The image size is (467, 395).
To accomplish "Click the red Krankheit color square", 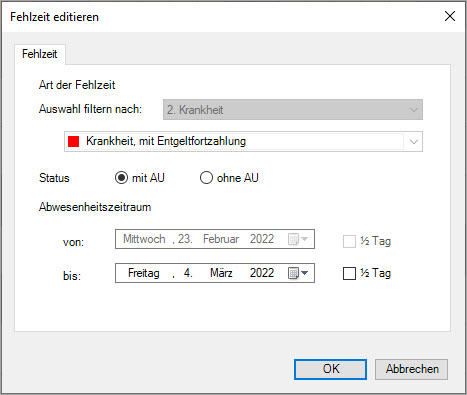I will coord(73,141).
